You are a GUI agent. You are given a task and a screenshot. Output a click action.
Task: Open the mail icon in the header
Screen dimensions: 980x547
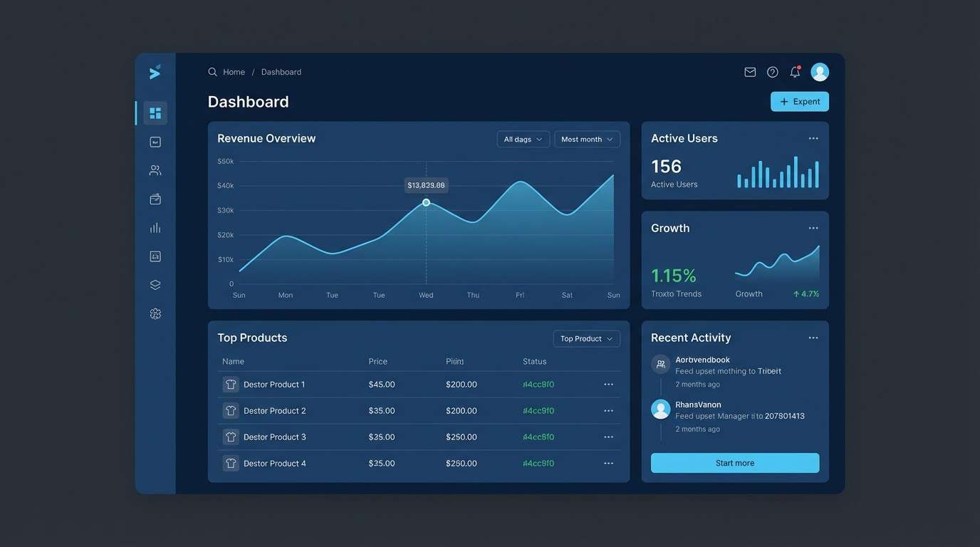click(x=749, y=71)
